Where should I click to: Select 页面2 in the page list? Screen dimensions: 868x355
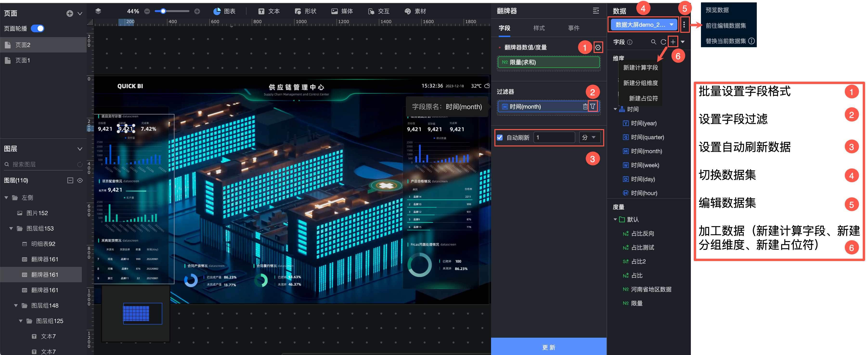pyautogui.click(x=43, y=45)
